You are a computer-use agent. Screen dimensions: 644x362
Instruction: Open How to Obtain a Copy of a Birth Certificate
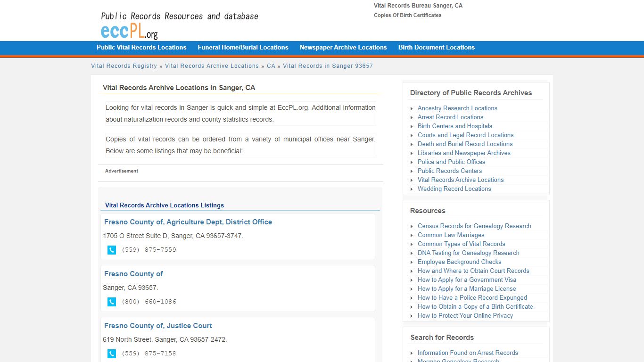475,306
